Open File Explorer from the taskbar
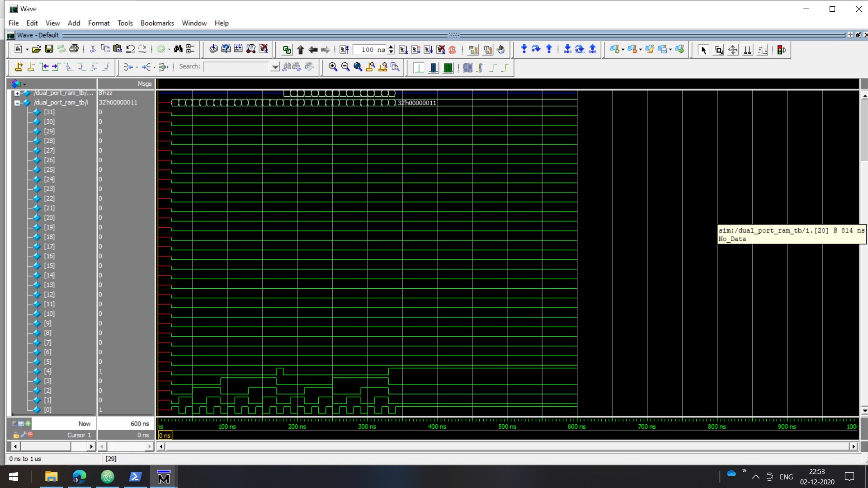Viewport: 868px width, 488px height. coord(52,477)
